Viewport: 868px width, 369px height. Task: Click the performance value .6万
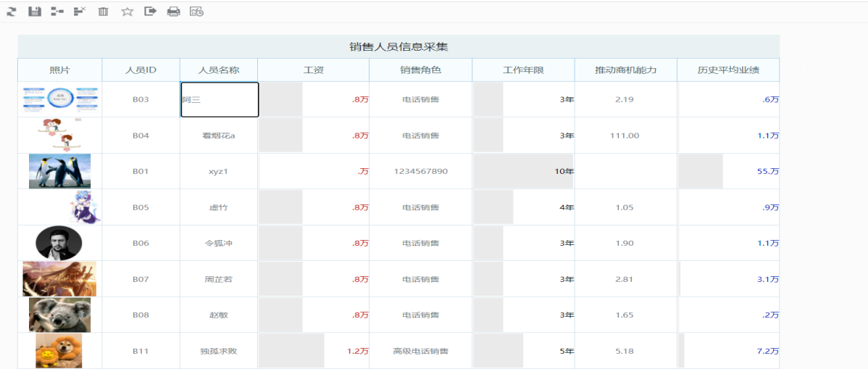771,100
